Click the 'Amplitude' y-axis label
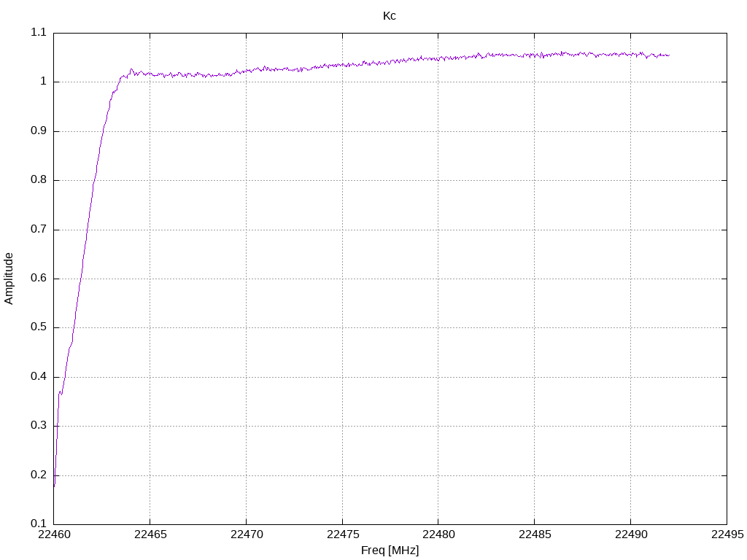 coord(9,279)
